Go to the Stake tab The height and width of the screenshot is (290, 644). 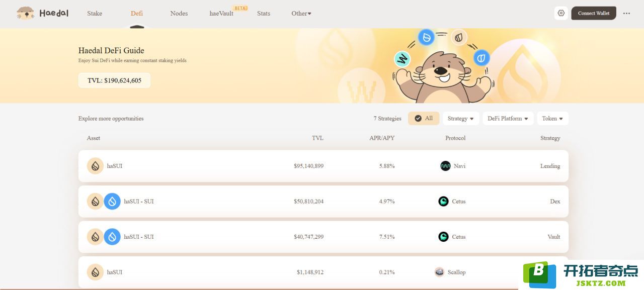click(x=95, y=14)
